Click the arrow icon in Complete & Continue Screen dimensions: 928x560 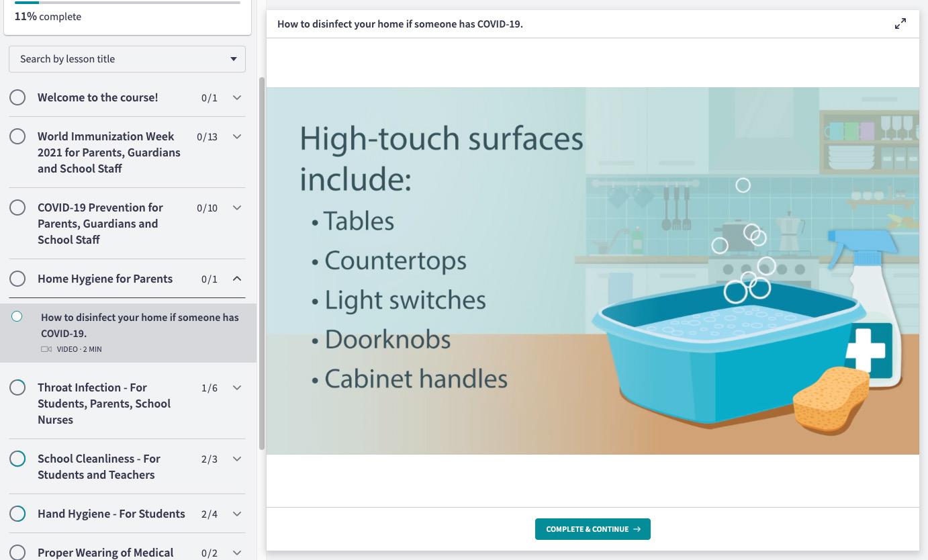tap(637, 529)
